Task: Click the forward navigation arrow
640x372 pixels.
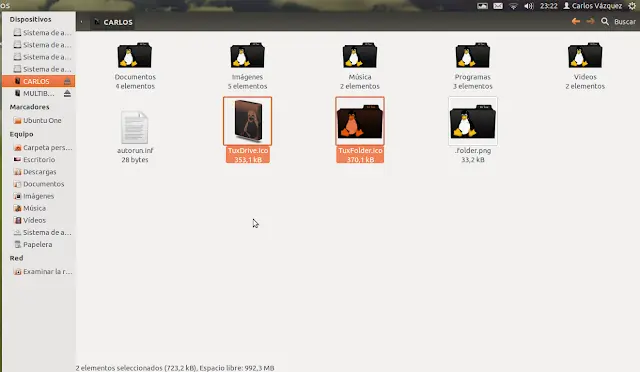Action: point(590,22)
